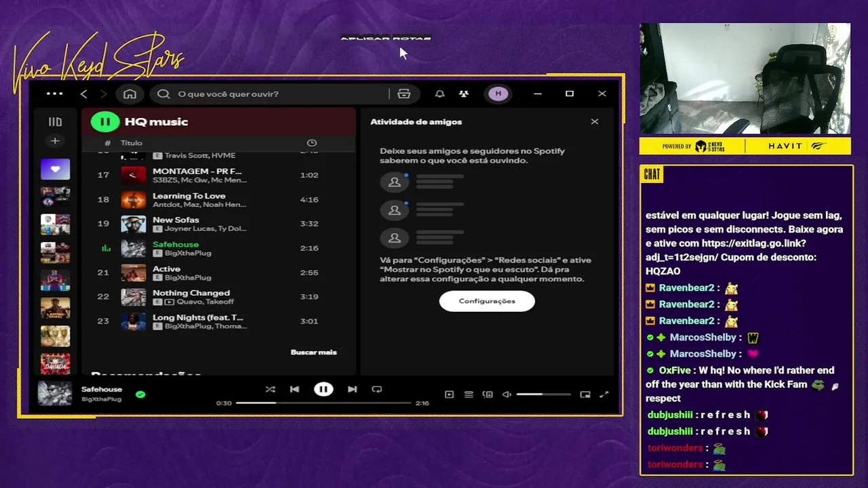This screenshot has width=868, height=488.
Task: Click the search field 'O que você quer ouvir?'
Action: pyautogui.click(x=271, y=94)
